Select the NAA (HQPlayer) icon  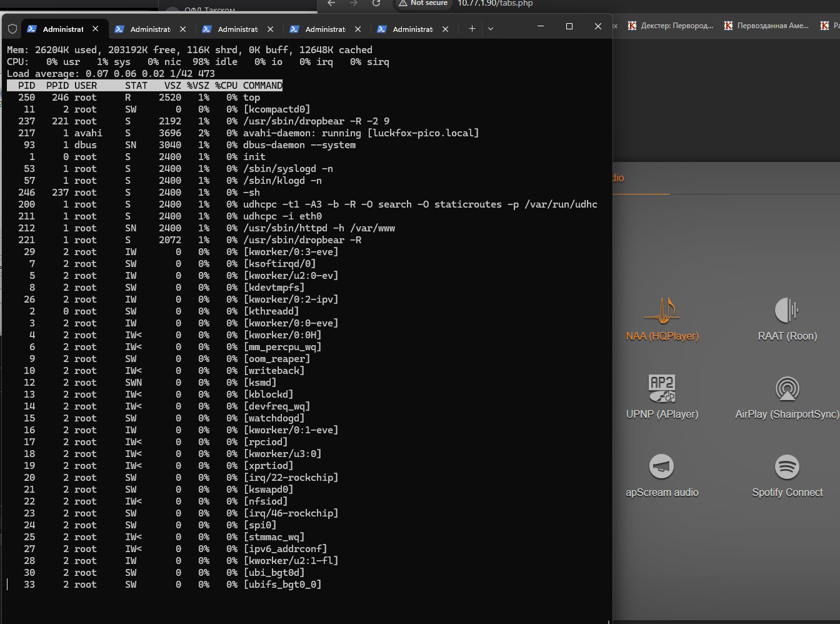point(662,311)
